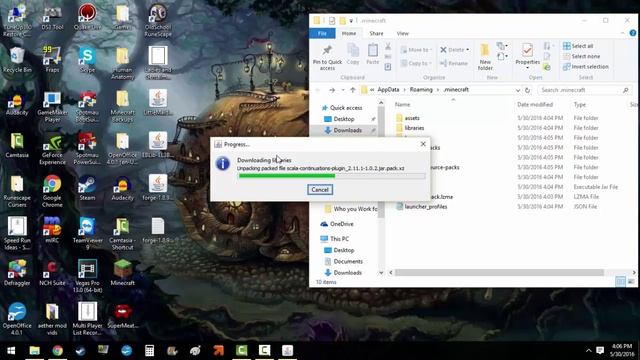Select the libraries folder
The width and height of the screenshot is (640, 360).
(410, 128)
